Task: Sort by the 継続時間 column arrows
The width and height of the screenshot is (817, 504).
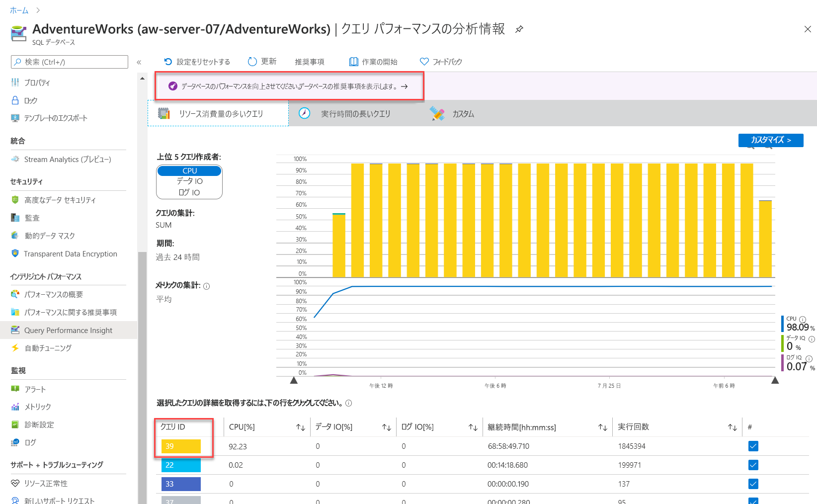Action: 603,427
